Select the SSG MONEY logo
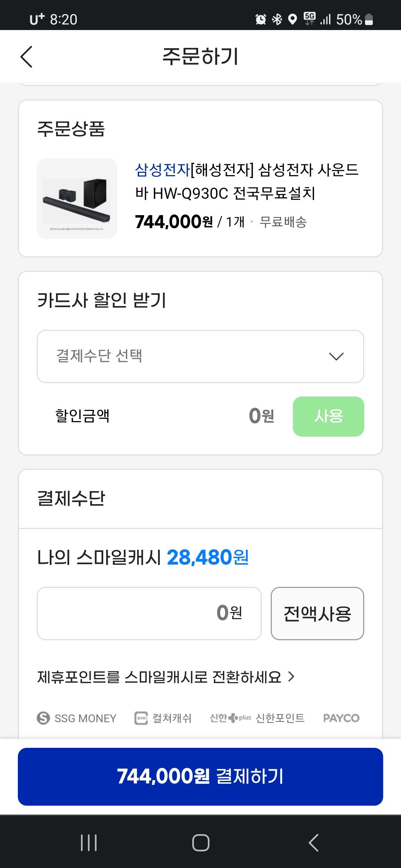 [77, 718]
